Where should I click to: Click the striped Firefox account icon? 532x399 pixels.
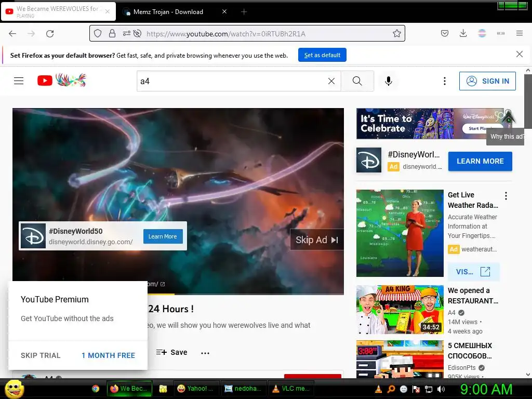[482, 33]
